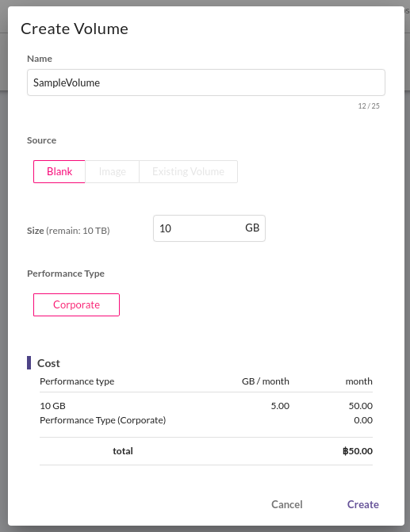Click the ฿50.00 total amount

pyautogui.click(x=358, y=451)
